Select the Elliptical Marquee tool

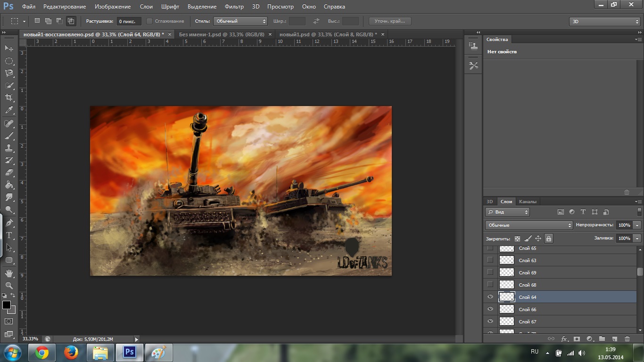pos(9,61)
